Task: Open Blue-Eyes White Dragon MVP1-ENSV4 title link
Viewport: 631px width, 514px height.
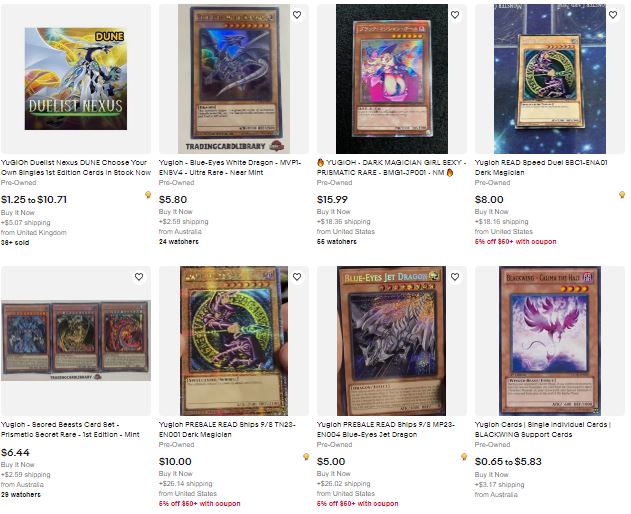Action: 230,167
